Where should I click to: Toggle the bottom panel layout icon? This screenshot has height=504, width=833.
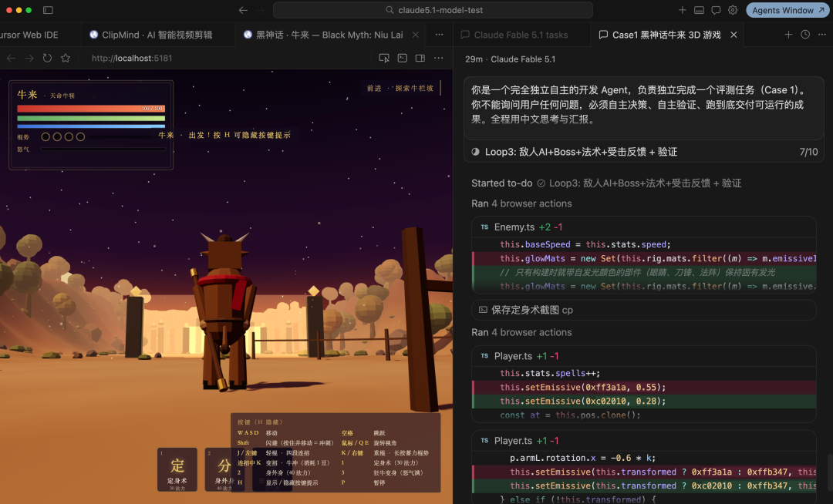tap(699, 10)
